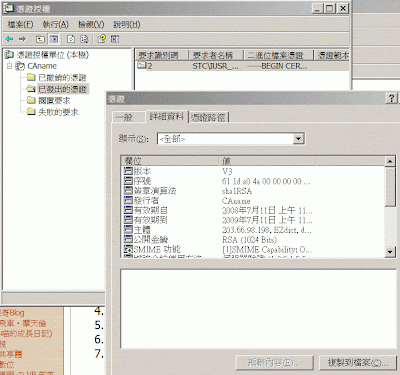
Task: Open the 失敗的要求 folder
Action: coord(58,112)
